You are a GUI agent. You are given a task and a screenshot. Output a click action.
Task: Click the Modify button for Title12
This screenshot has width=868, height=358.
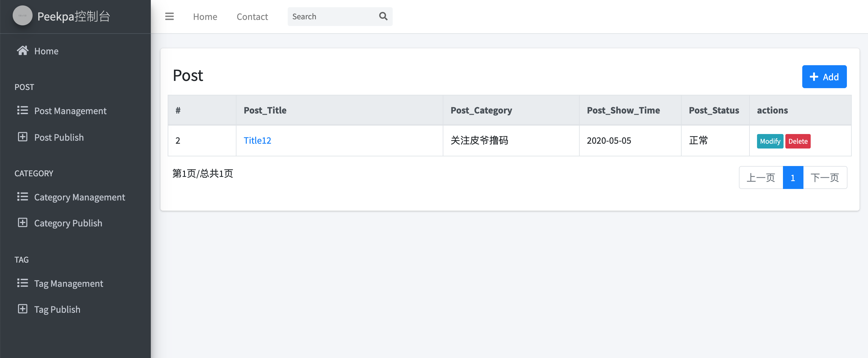tap(770, 141)
